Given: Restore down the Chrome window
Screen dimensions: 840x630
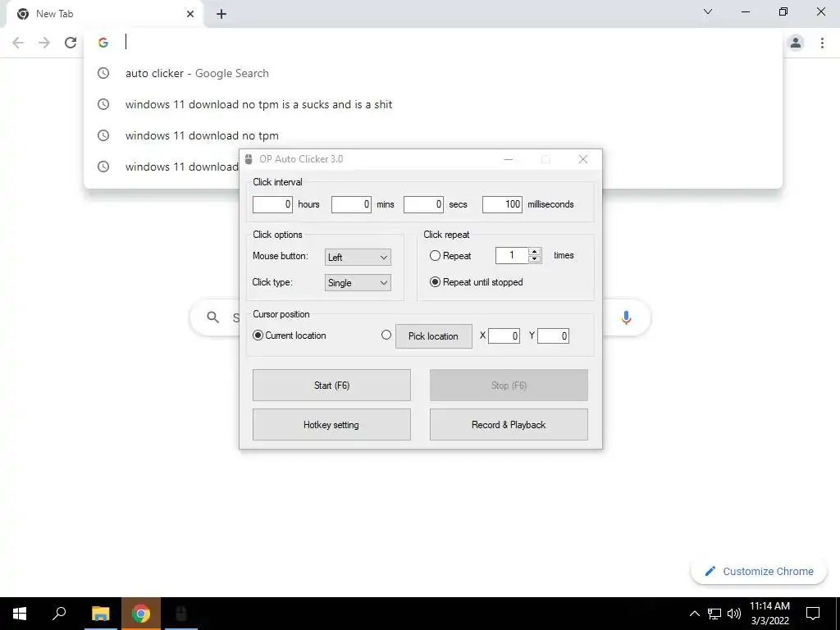Looking at the screenshot, I should pyautogui.click(x=783, y=11).
